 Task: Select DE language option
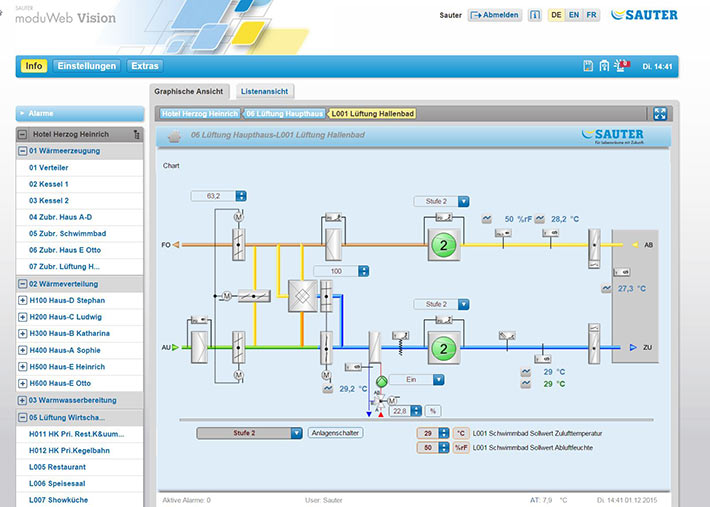click(555, 16)
